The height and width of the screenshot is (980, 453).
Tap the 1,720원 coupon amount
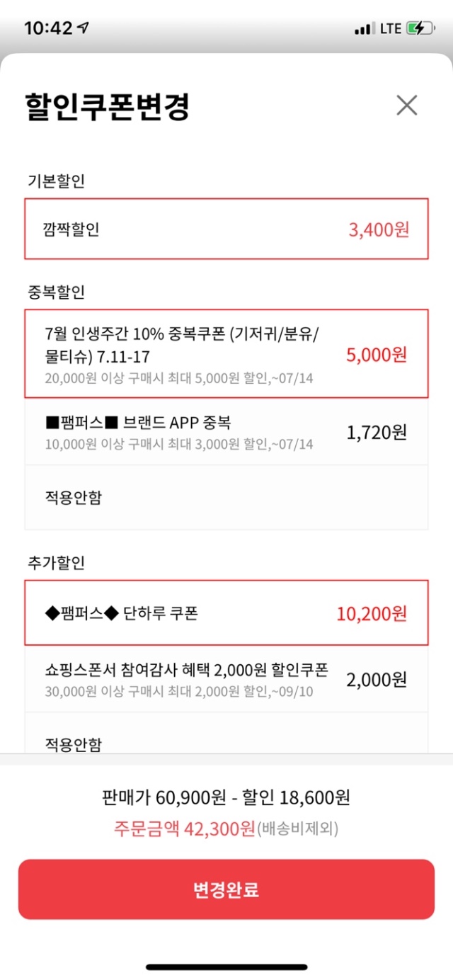[x=377, y=432]
